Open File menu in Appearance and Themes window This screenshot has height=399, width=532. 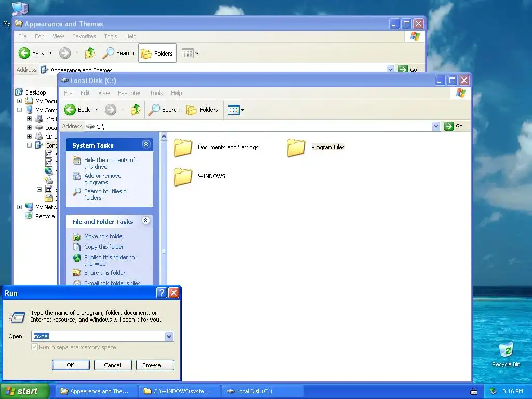pyautogui.click(x=22, y=36)
